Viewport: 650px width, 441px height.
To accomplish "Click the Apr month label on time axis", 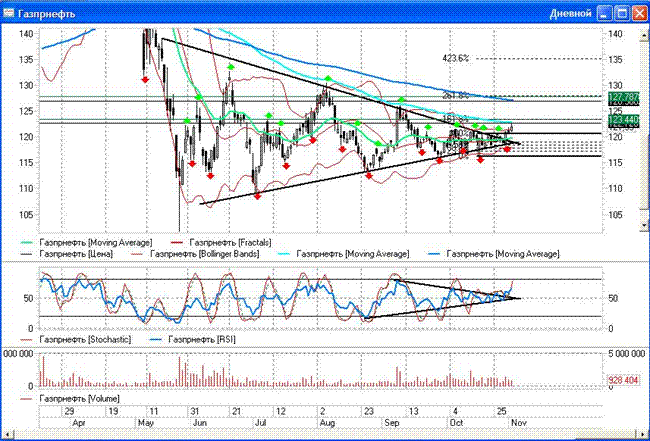I will pyautogui.click(x=79, y=423).
